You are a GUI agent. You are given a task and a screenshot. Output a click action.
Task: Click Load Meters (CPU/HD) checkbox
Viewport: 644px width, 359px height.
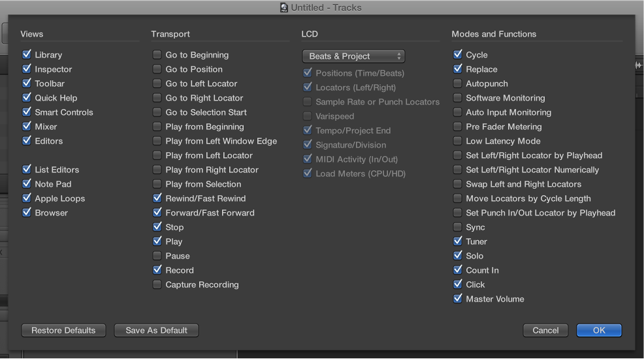tap(307, 174)
